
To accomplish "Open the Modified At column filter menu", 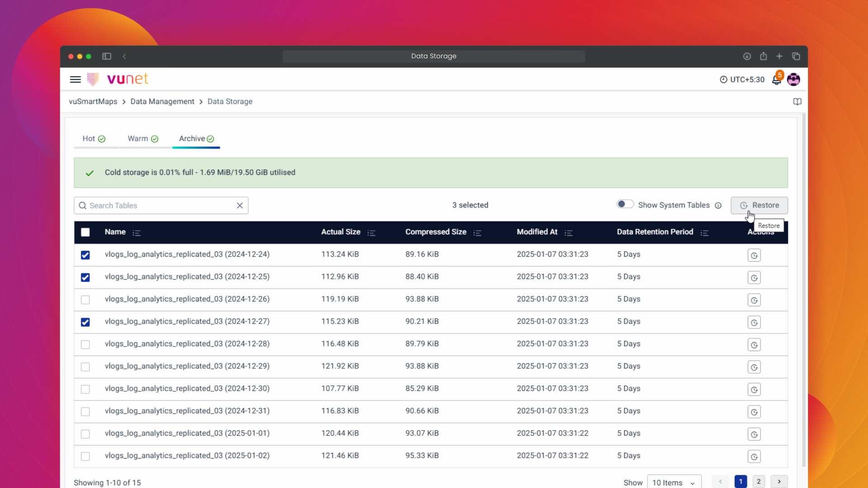I will [x=569, y=232].
